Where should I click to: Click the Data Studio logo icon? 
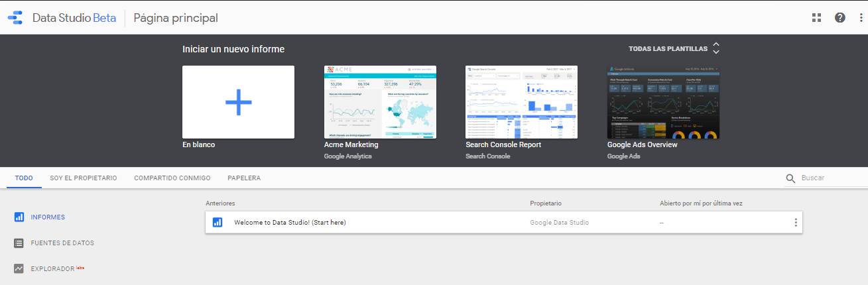click(15, 18)
